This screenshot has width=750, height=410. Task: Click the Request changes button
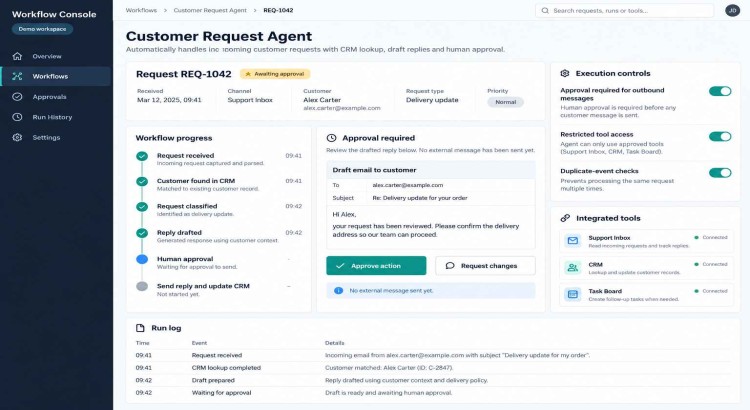point(485,266)
